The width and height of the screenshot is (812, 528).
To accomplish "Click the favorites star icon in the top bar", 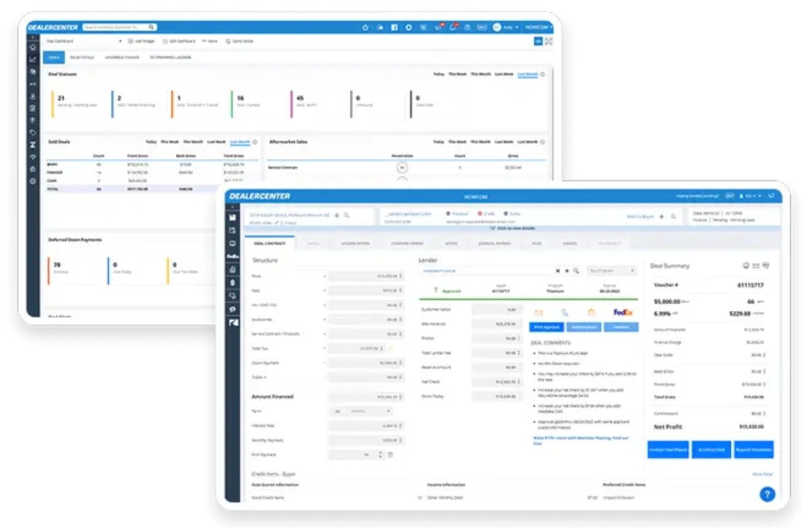I will tap(365, 27).
